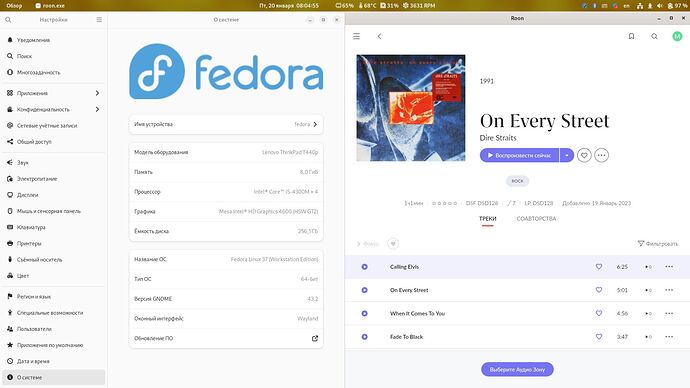The width and height of the screenshot is (690, 388).
Task: Favorite the On Every Street album
Action: pyautogui.click(x=584, y=155)
